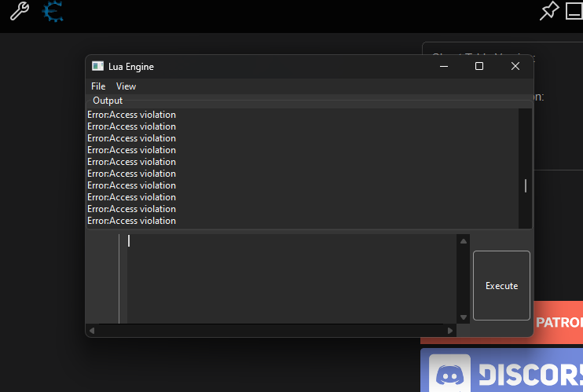Image resolution: width=583 pixels, height=392 pixels.
Task: Click the Discord logo icon
Action: click(x=449, y=373)
